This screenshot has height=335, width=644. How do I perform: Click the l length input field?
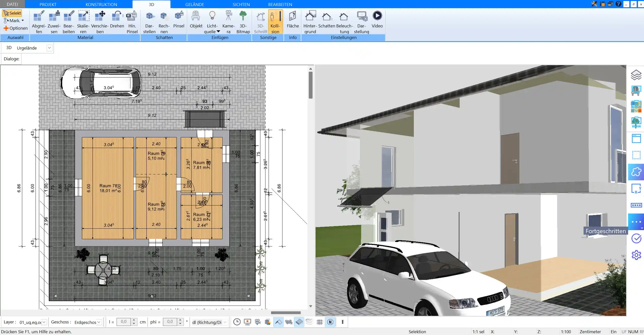tap(124, 322)
